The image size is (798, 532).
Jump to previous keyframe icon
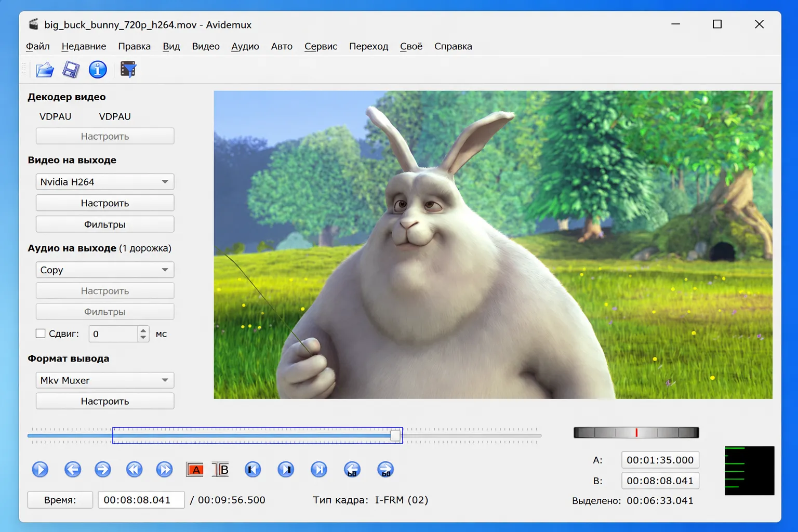pyautogui.click(x=134, y=470)
